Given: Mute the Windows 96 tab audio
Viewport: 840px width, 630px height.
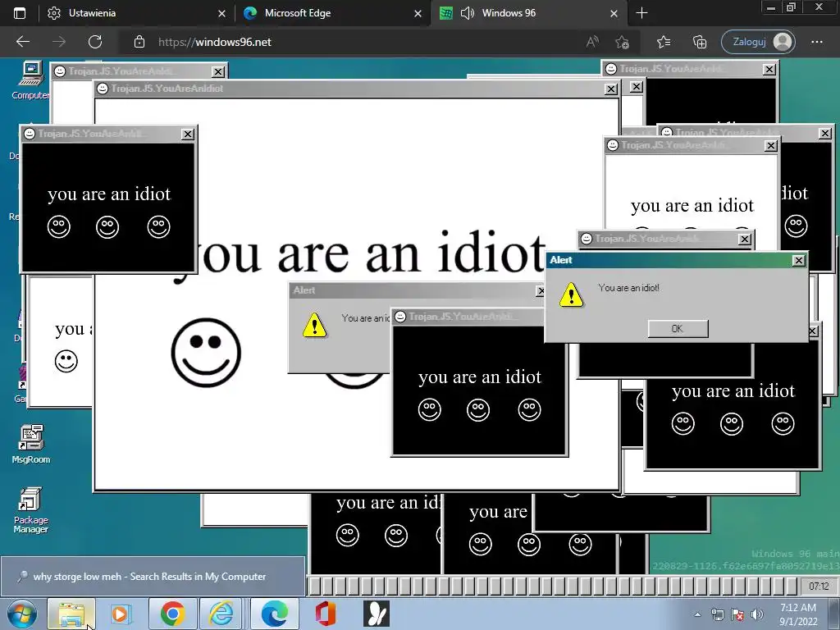Looking at the screenshot, I should [x=467, y=13].
